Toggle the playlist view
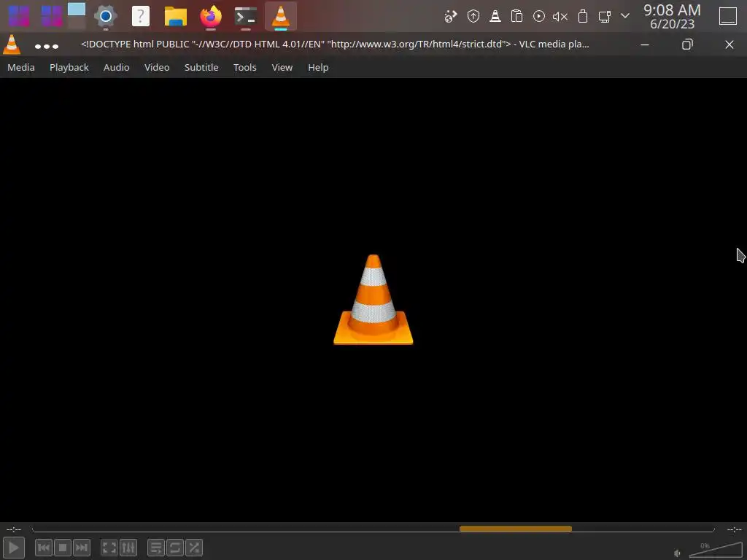747x560 pixels. (x=156, y=548)
